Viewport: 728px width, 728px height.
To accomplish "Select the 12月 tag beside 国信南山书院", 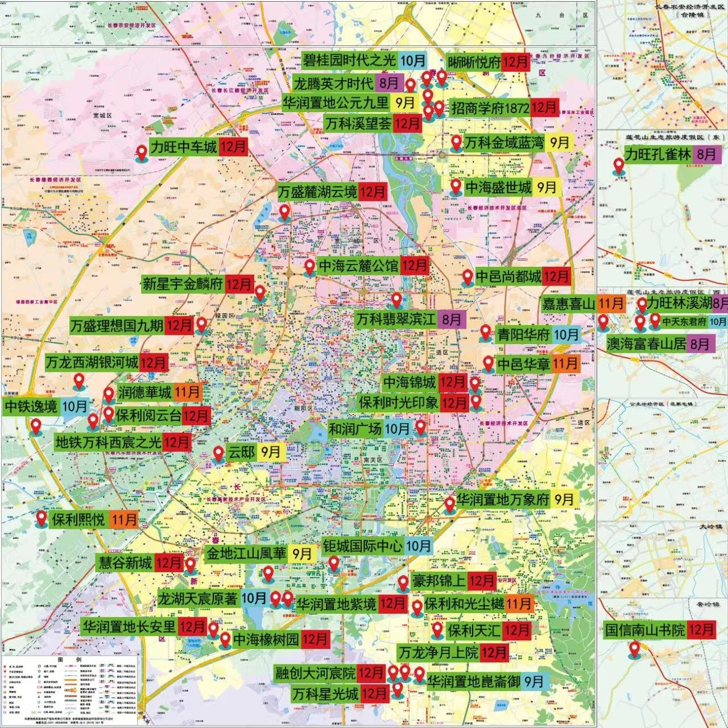I will (x=701, y=630).
